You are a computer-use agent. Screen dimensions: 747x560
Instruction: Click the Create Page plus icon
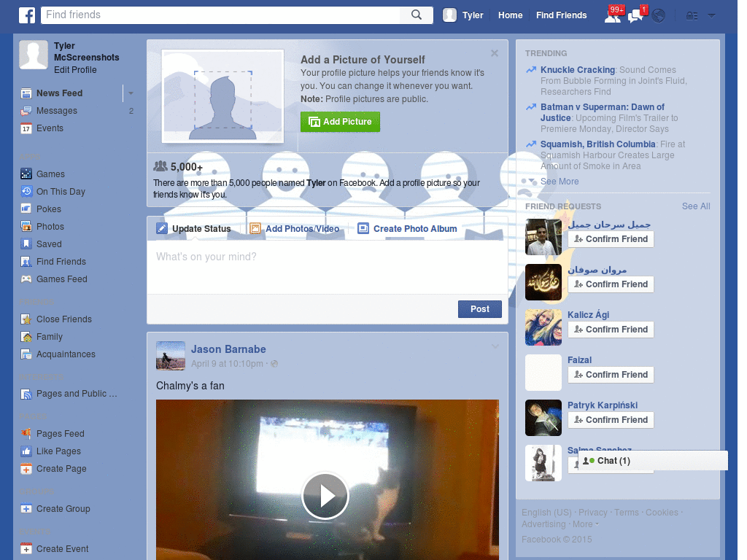click(26, 469)
